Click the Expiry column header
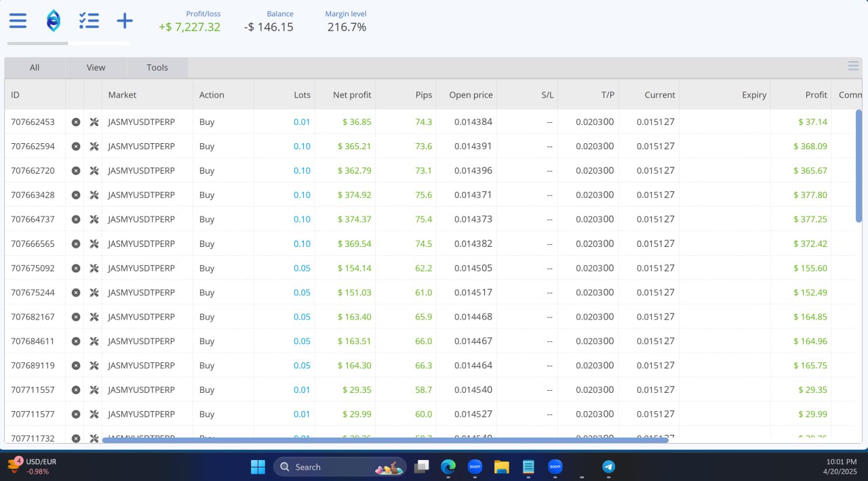Screen dimensions: 868x481 click(725, 95)
